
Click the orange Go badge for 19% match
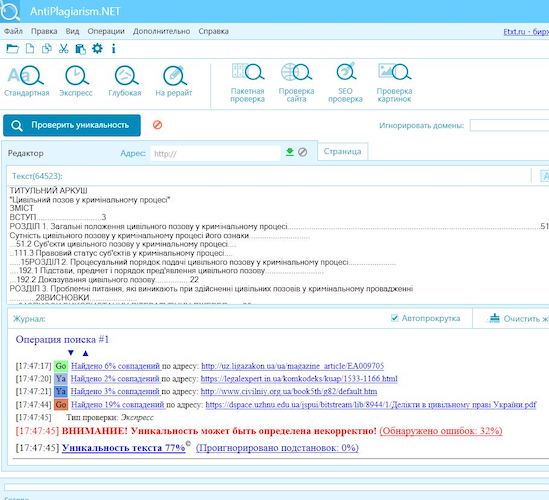61,404
